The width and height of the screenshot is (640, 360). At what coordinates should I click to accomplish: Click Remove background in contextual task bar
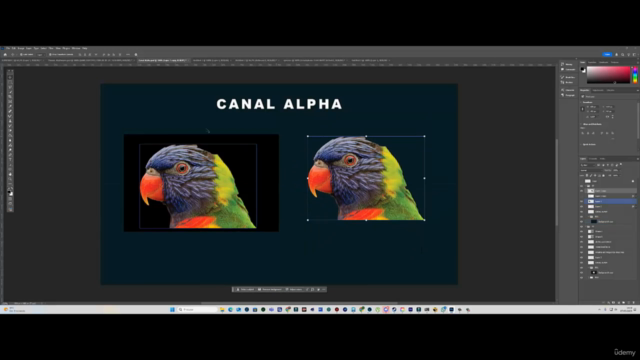(x=270, y=289)
